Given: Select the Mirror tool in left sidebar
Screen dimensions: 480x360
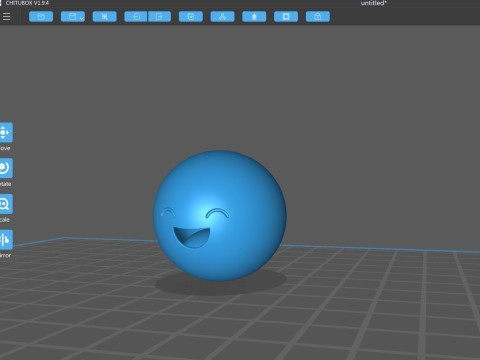Looking at the screenshot, I should click(6, 239).
